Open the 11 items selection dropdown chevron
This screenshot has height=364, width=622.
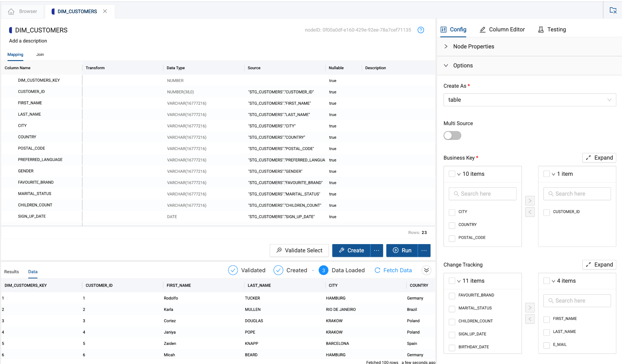(x=459, y=281)
